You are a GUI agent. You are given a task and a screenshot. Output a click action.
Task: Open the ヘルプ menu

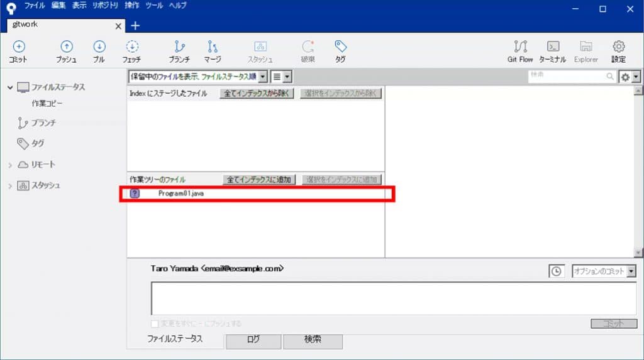tap(178, 5)
